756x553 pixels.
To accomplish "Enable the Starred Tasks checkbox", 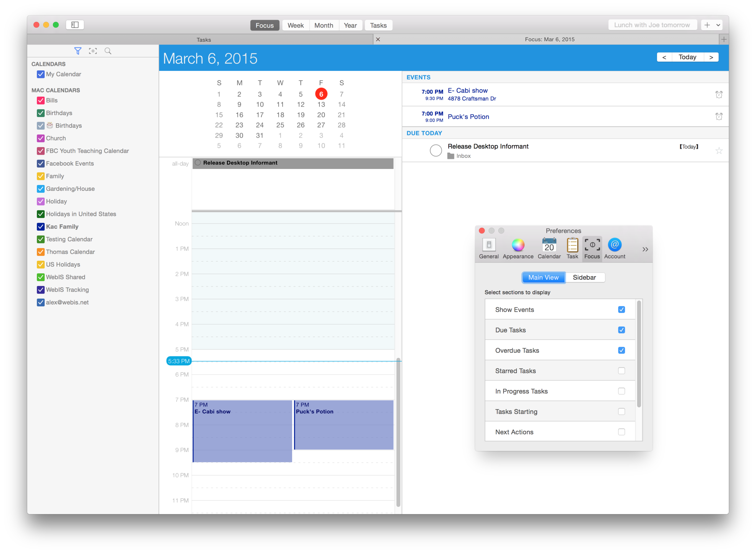I will [621, 371].
